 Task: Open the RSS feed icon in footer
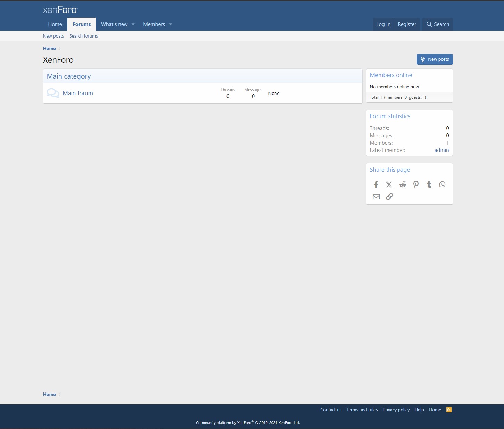tap(449, 410)
